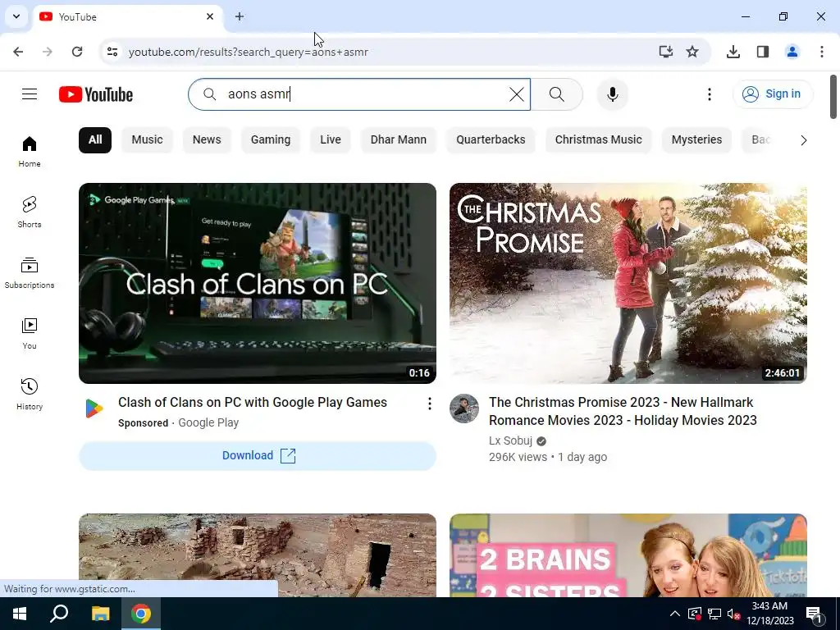The width and height of the screenshot is (840, 630).
Task: Click the Google Play channel icon
Action: tap(94, 409)
